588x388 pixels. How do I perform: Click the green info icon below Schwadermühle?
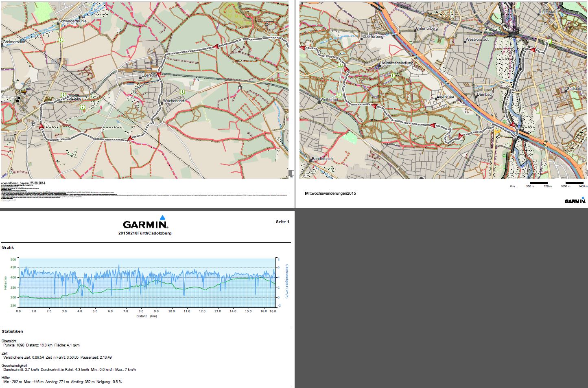61,40
